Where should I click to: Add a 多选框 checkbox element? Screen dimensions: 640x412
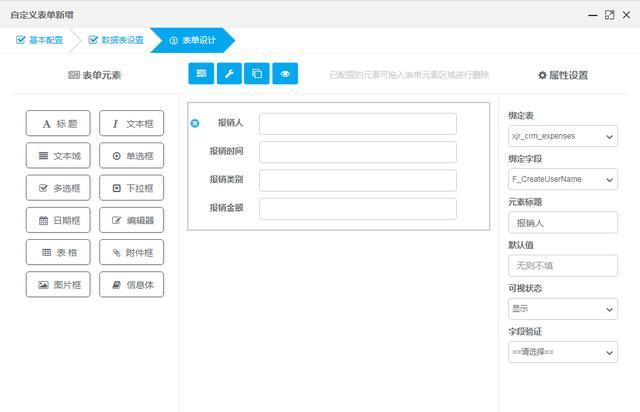click(x=58, y=187)
